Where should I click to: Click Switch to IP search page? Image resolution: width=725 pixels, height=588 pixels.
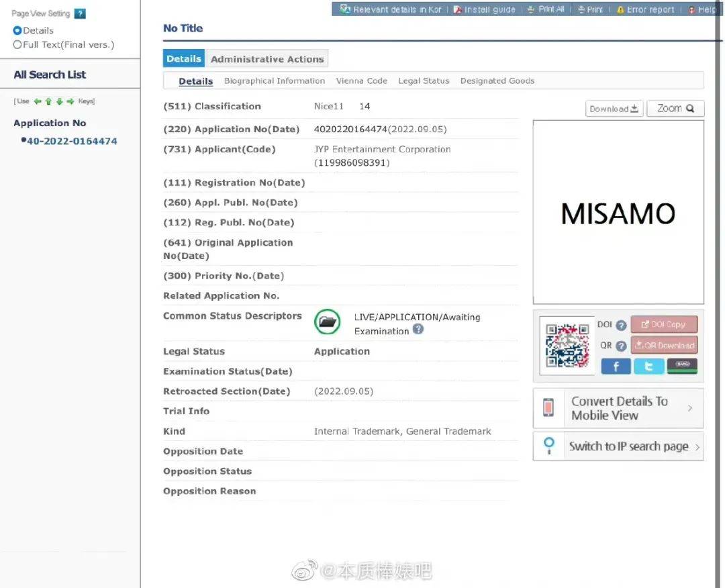618,446
